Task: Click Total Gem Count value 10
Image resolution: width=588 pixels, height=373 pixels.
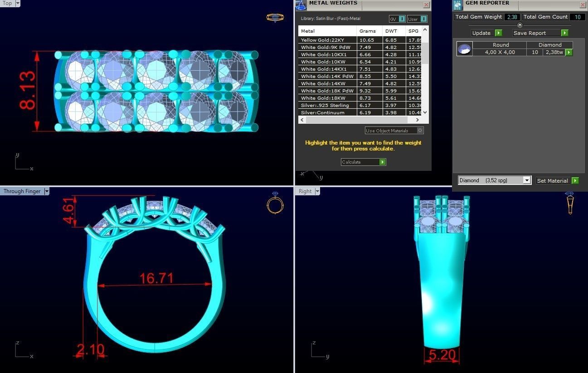Action: click(x=578, y=17)
